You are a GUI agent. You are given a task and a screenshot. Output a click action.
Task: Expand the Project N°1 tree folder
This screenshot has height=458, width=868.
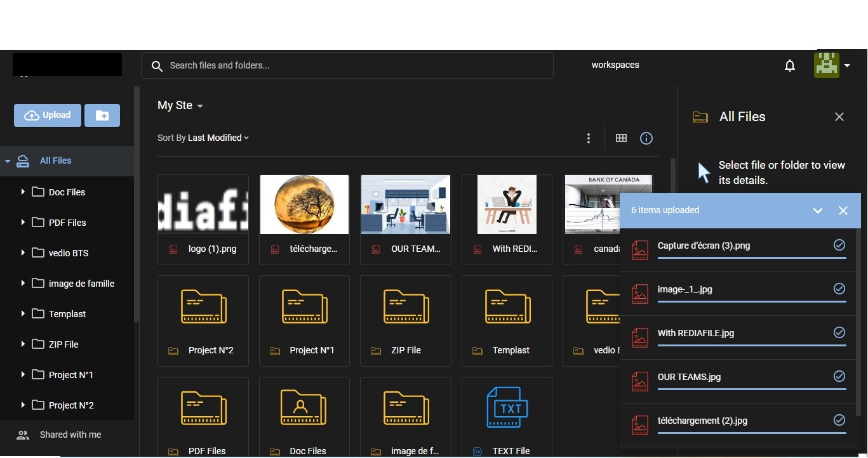pyautogui.click(x=23, y=374)
